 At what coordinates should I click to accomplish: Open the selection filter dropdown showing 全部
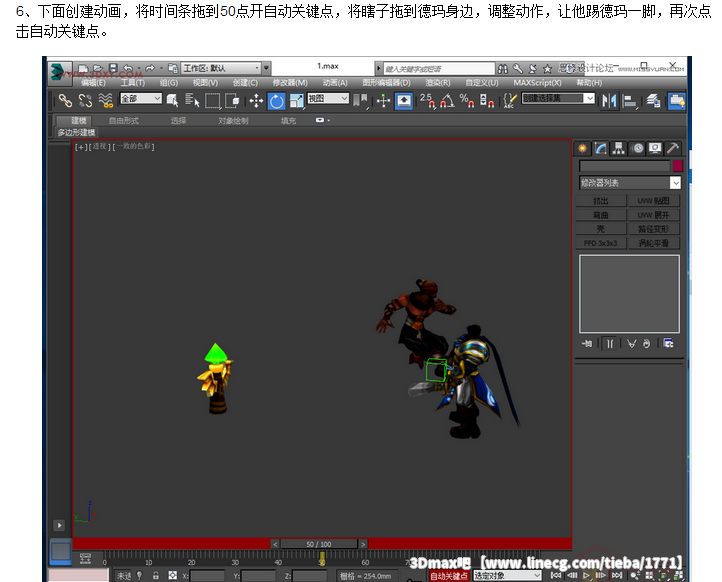141,98
